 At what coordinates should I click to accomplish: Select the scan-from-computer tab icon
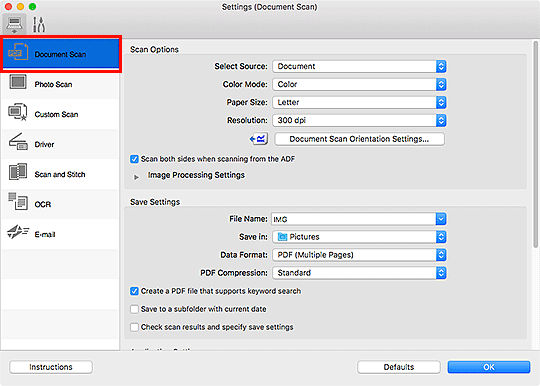tap(14, 24)
